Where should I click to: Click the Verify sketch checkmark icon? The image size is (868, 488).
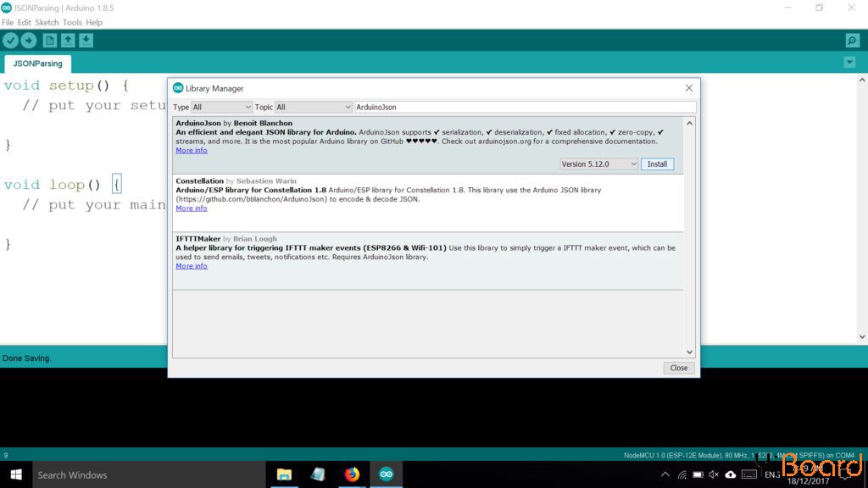pyautogui.click(x=10, y=41)
